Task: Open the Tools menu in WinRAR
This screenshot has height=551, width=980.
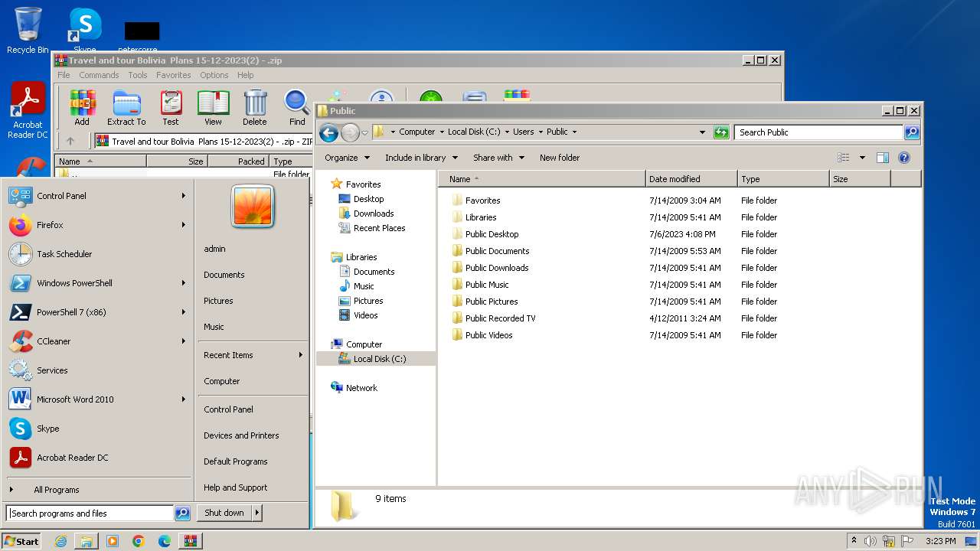Action: pyautogui.click(x=138, y=75)
